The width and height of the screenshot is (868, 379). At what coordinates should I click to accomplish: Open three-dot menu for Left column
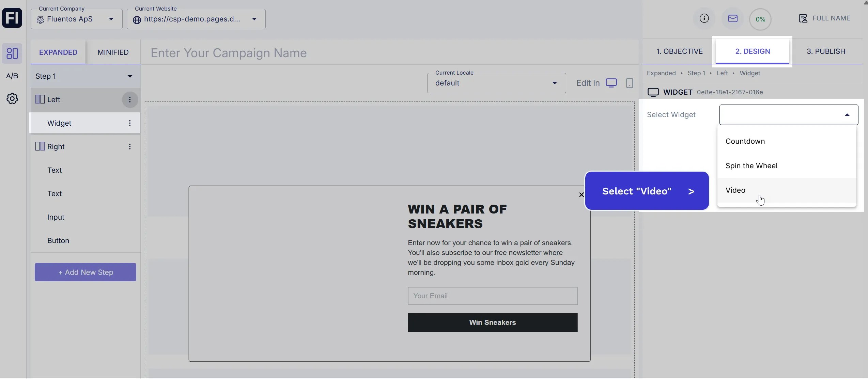130,100
